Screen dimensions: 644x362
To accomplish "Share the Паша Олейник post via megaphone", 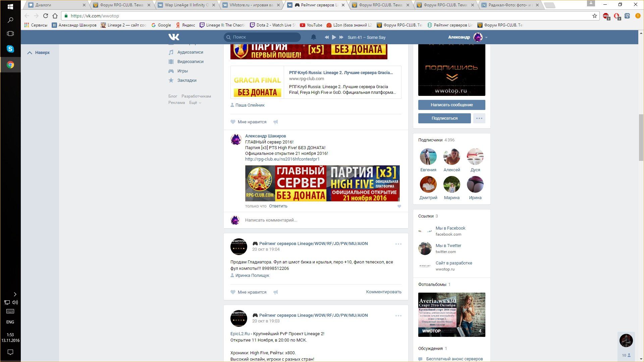I will click(275, 122).
